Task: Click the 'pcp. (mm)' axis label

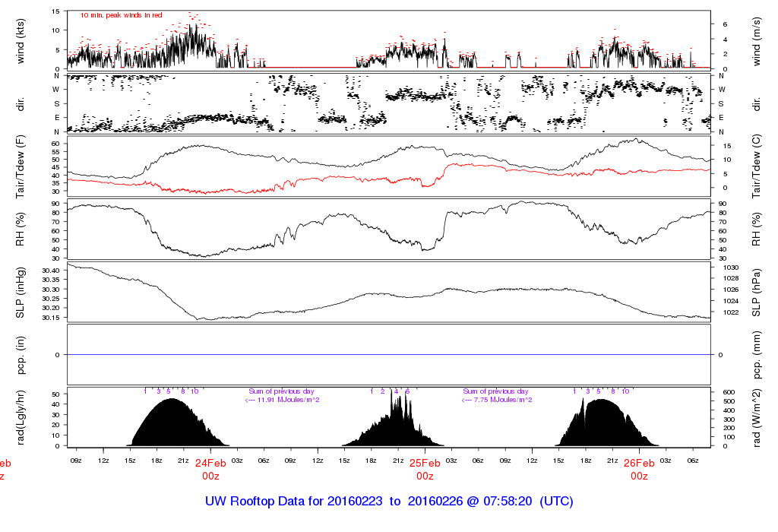Action: click(x=757, y=355)
